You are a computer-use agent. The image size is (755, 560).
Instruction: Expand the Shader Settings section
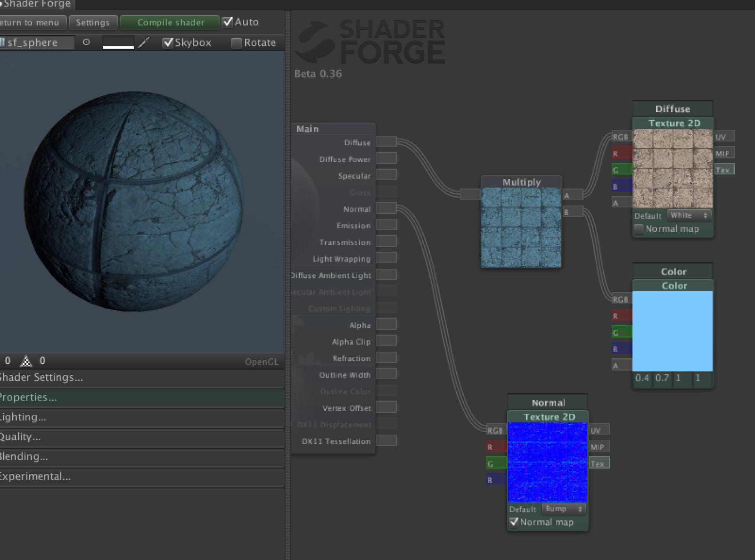point(141,378)
